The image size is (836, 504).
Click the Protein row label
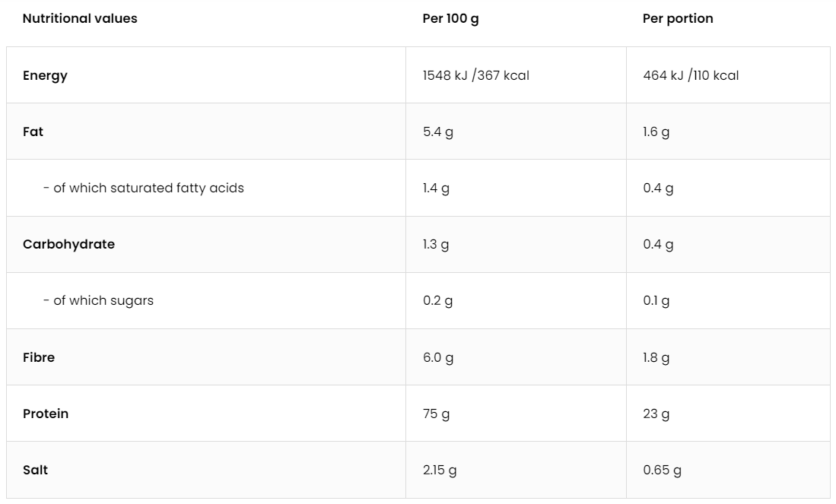[x=46, y=414]
